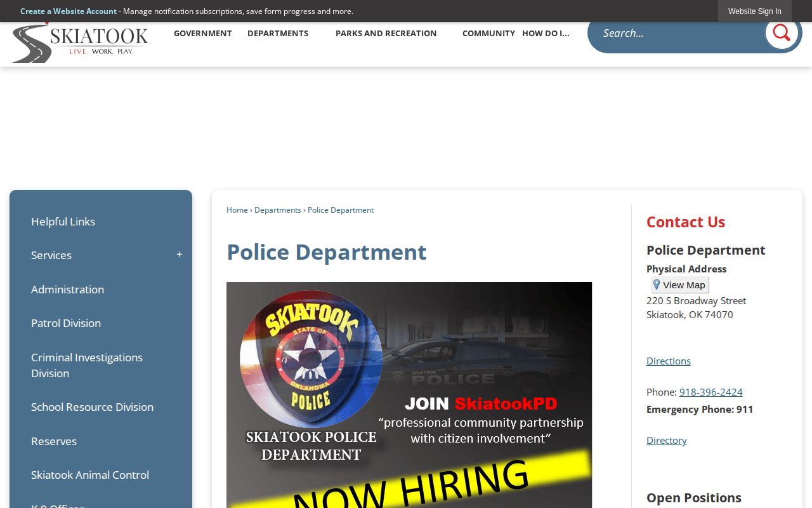Click the Website Sign In button
Viewport: 812px width, 508px height.
coord(755,11)
